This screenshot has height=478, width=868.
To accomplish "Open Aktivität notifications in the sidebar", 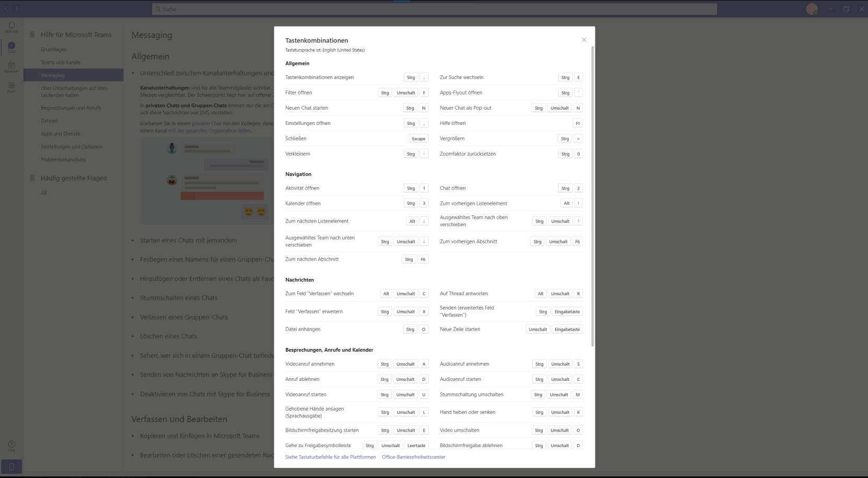I will tap(11, 26).
